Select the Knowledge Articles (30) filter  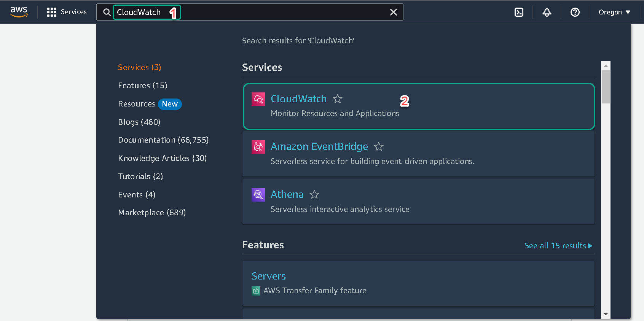(x=163, y=158)
